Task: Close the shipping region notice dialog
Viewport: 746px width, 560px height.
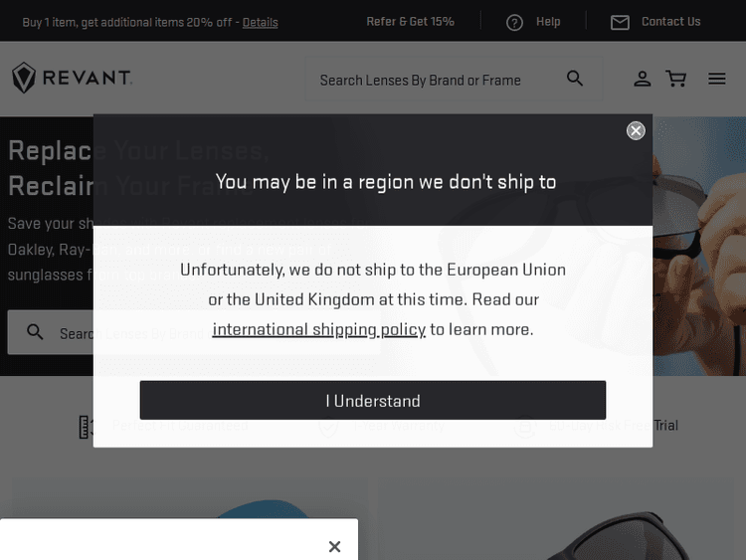Action: 636,130
